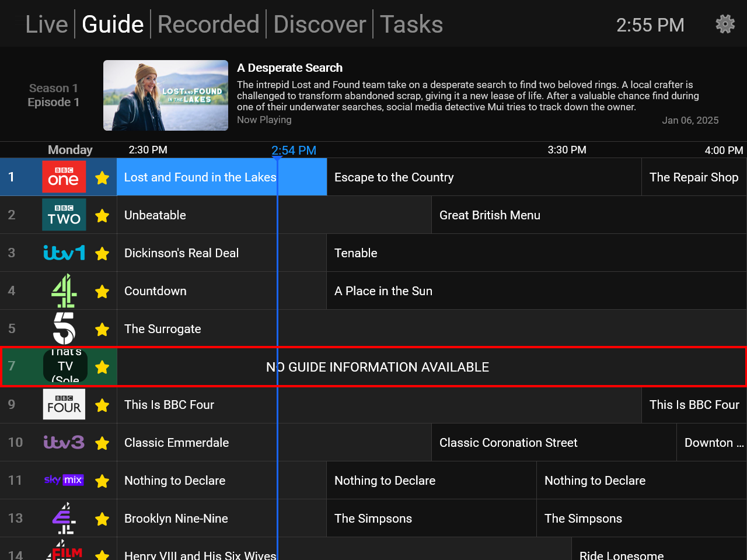Toggle favorite star for That's TV

pyautogui.click(x=102, y=367)
